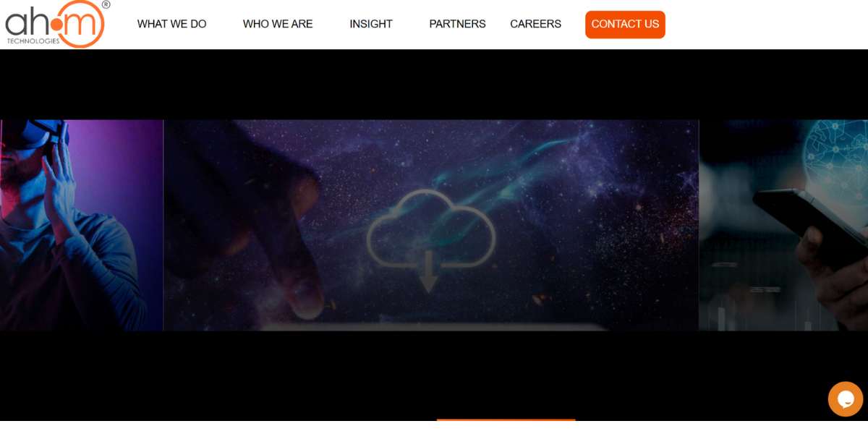
Task: Expand the INSIGHT menu
Action: point(370,24)
